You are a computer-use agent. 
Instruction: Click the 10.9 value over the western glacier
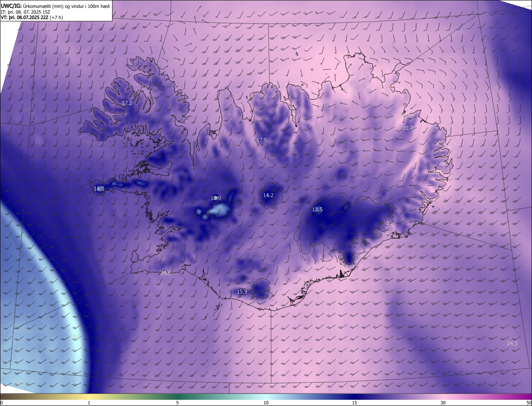point(216,198)
